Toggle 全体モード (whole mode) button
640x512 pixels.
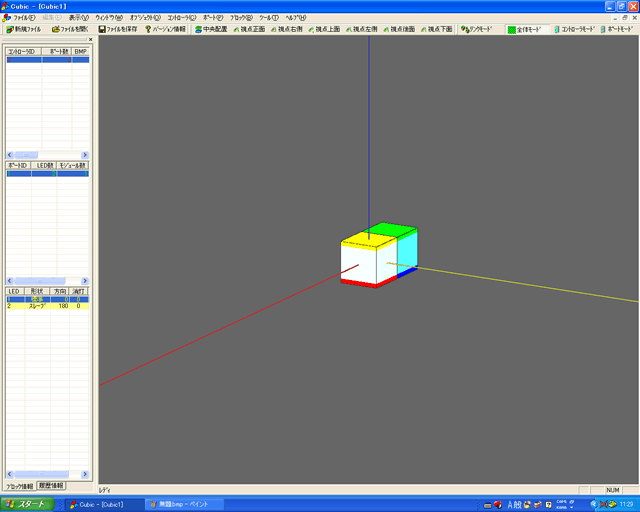526,30
